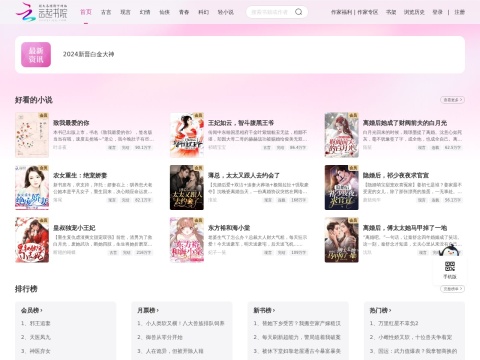
Task: Open the 古言 category tab
Action: (106, 12)
